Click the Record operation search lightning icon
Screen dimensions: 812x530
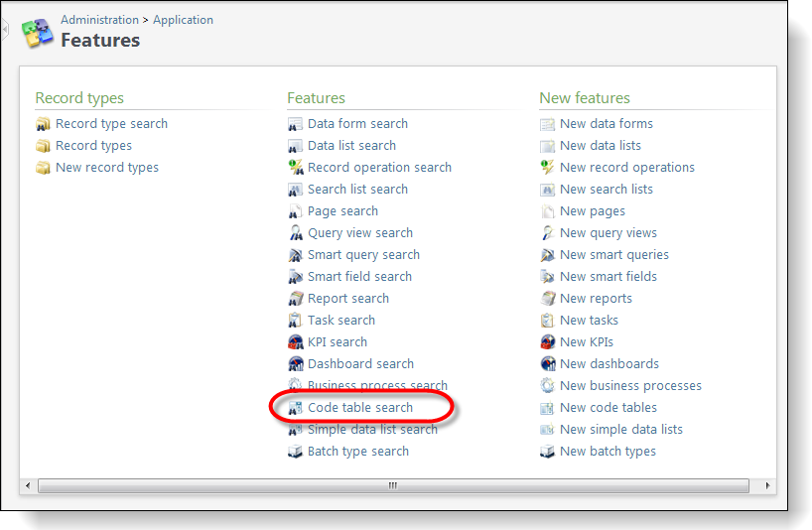pyautogui.click(x=296, y=167)
